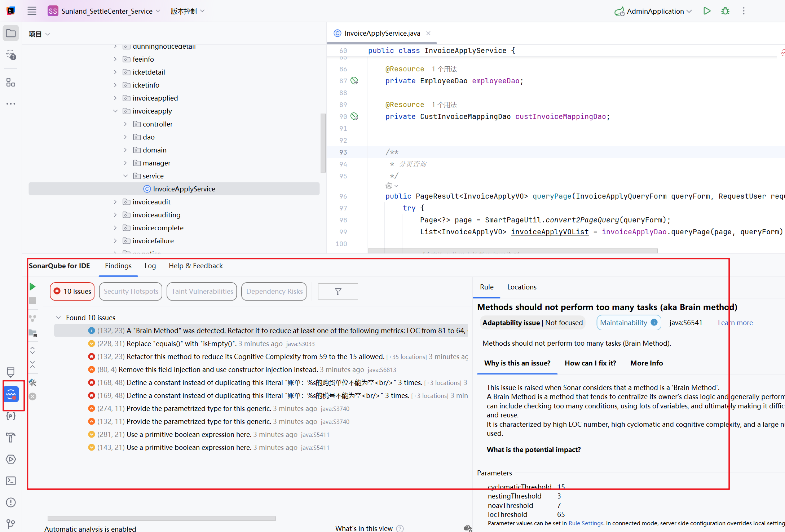The width and height of the screenshot is (785, 532).
Task: Collapse the service folder
Action: (125, 176)
